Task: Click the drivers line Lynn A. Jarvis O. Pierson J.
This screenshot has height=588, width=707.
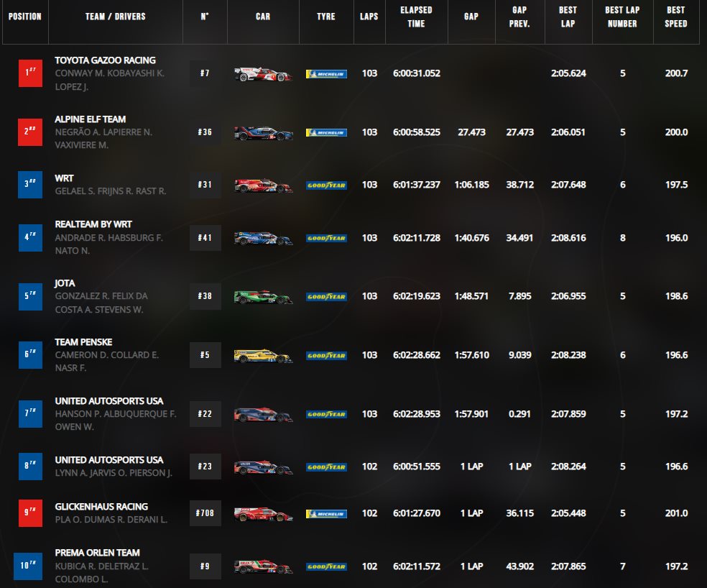Action: coord(114,474)
